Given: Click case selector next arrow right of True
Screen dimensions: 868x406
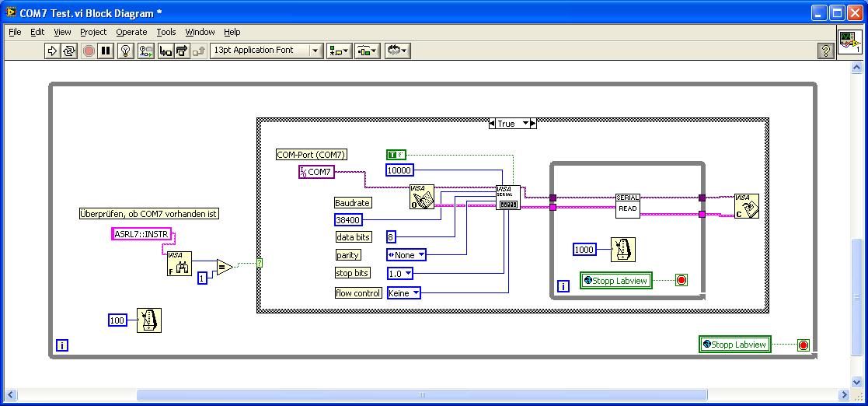Looking at the screenshot, I should click(x=533, y=124).
